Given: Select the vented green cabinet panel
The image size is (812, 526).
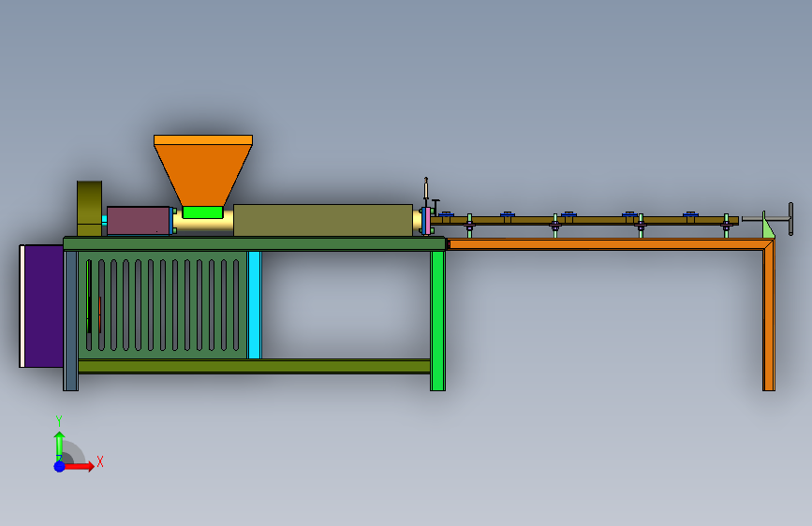Looking at the screenshot, I should [163, 305].
